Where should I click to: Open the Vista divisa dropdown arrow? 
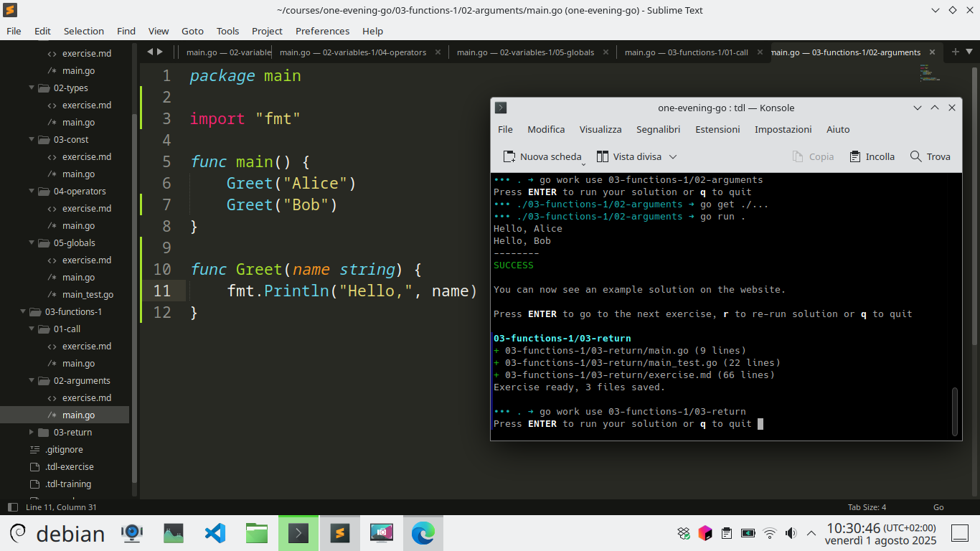pyautogui.click(x=673, y=156)
